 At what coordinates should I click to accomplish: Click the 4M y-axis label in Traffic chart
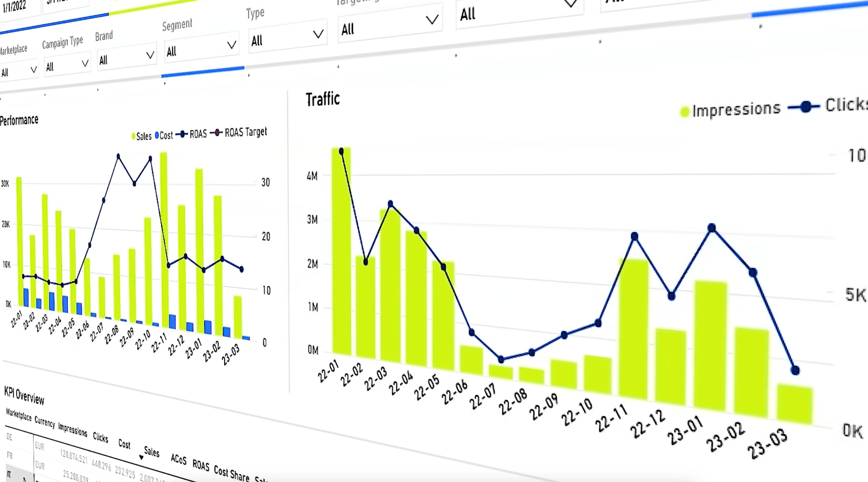(312, 176)
